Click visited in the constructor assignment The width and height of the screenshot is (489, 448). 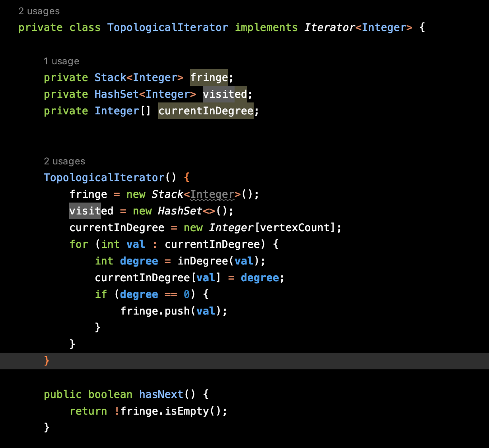pos(91,211)
